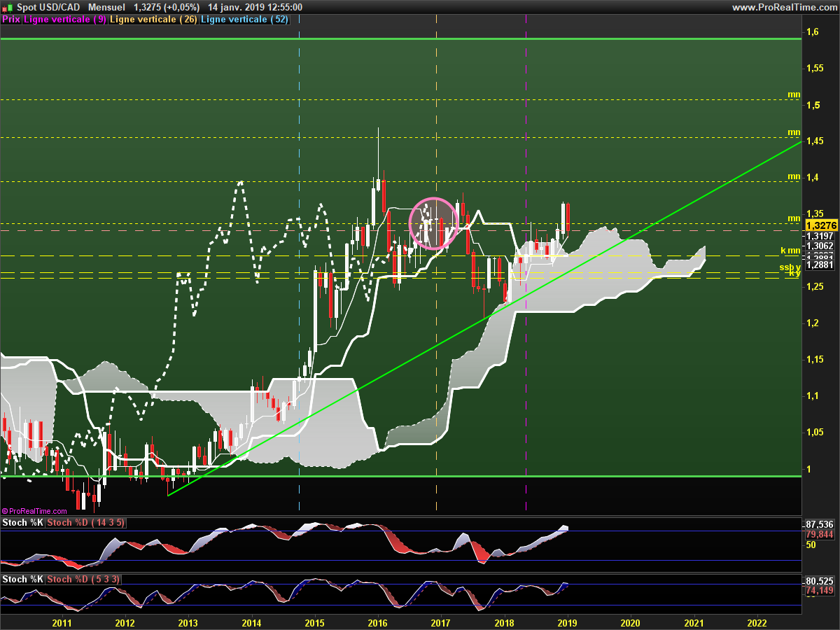Click the 1,5 price scale label
Screen dimensions: 840x630
click(x=813, y=105)
